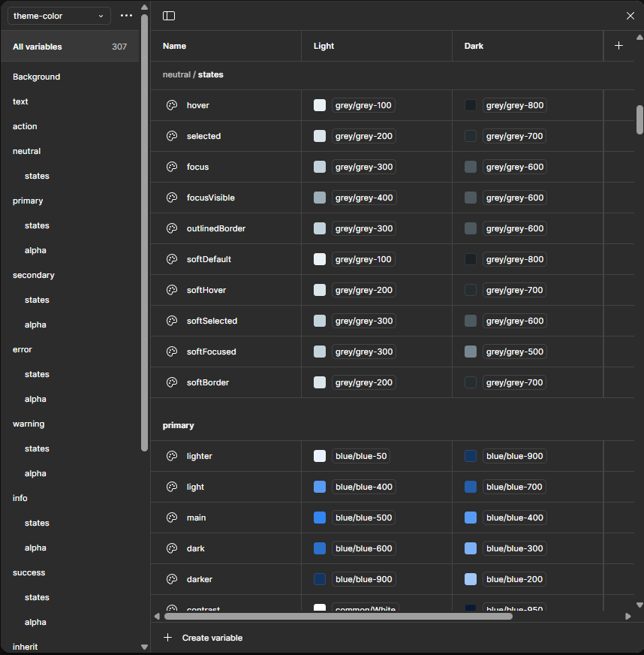Open alpha subgroup under error
The height and width of the screenshot is (655, 644).
point(35,399)
